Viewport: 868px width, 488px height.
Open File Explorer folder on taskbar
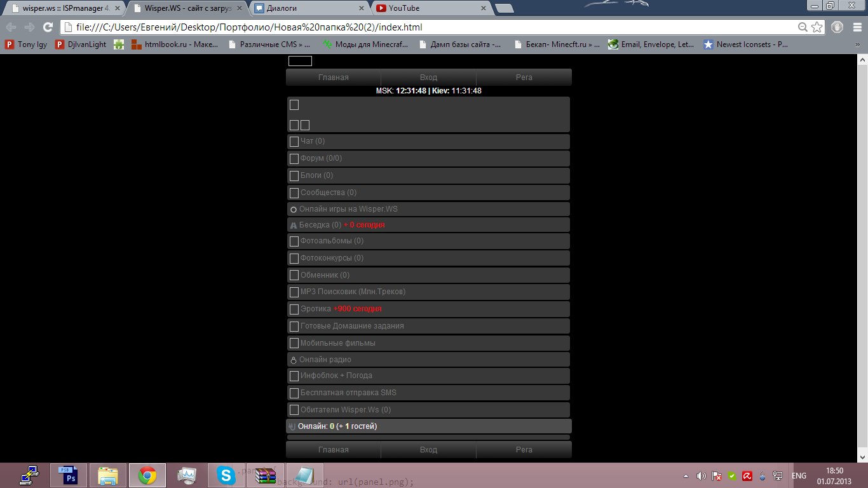click(x=107, y=475)
